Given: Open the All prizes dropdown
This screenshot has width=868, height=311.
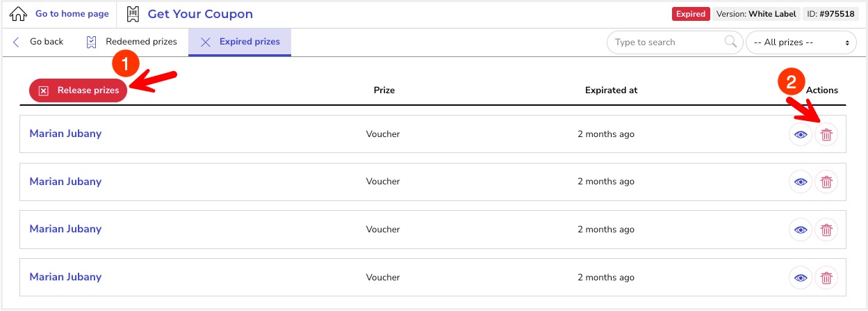Looking at the screenshot, I should tap(801, 42).
